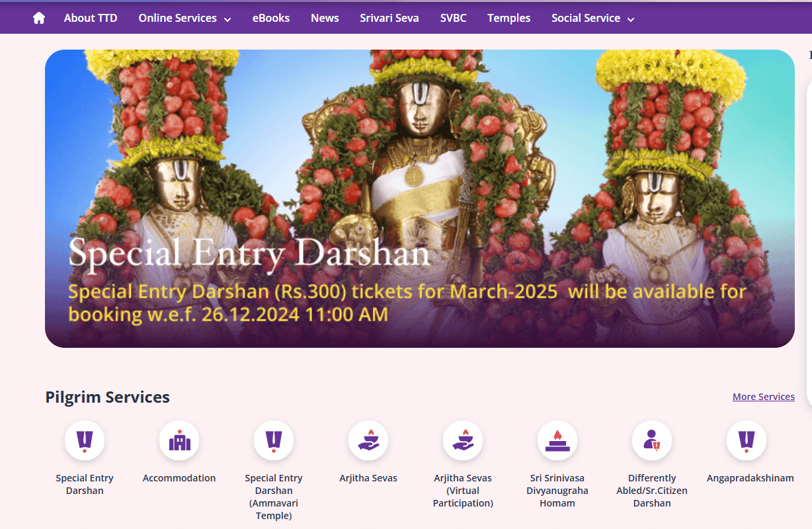812x529 pixels.
Task: Click the Home icon in navigation bar
Action: (x=39, y=19)
